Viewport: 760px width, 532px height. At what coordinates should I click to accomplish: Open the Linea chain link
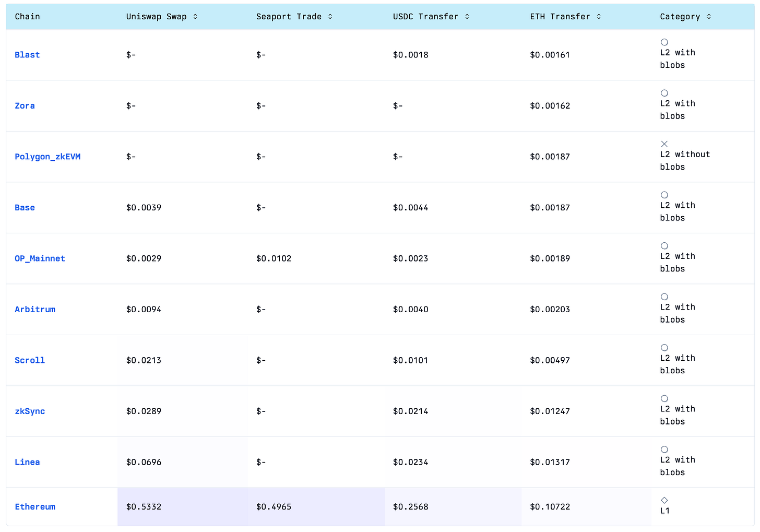(27, 462)
